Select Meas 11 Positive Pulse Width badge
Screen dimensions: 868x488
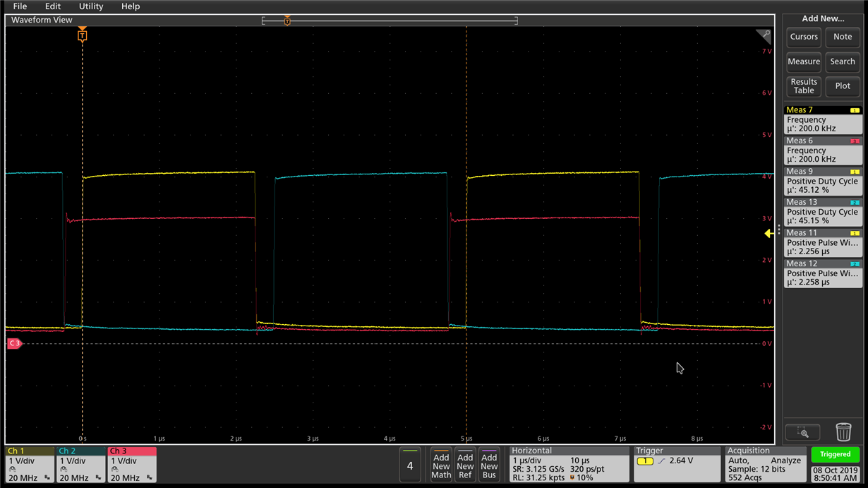click(823, 243)
